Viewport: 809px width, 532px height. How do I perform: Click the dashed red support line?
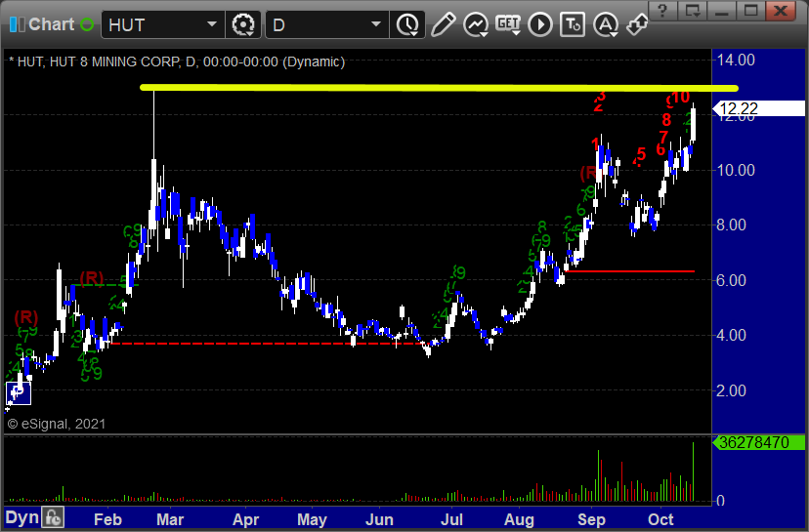269,344
